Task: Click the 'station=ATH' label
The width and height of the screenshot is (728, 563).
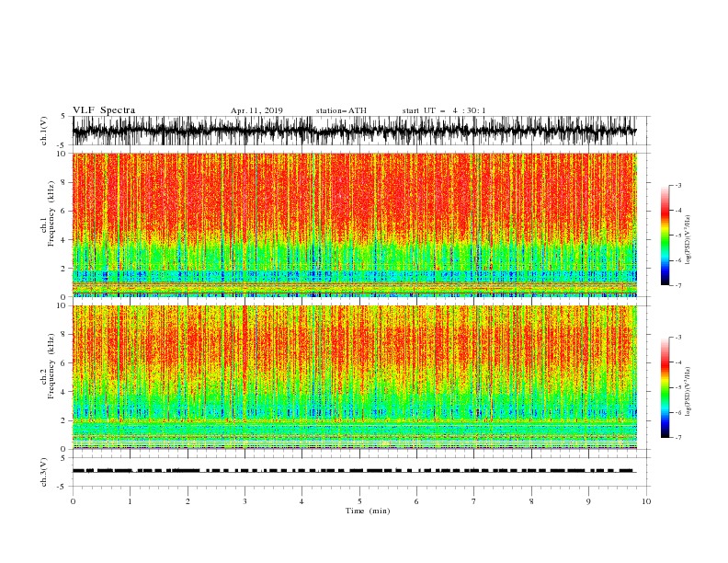Action: [x=341, y=110]
